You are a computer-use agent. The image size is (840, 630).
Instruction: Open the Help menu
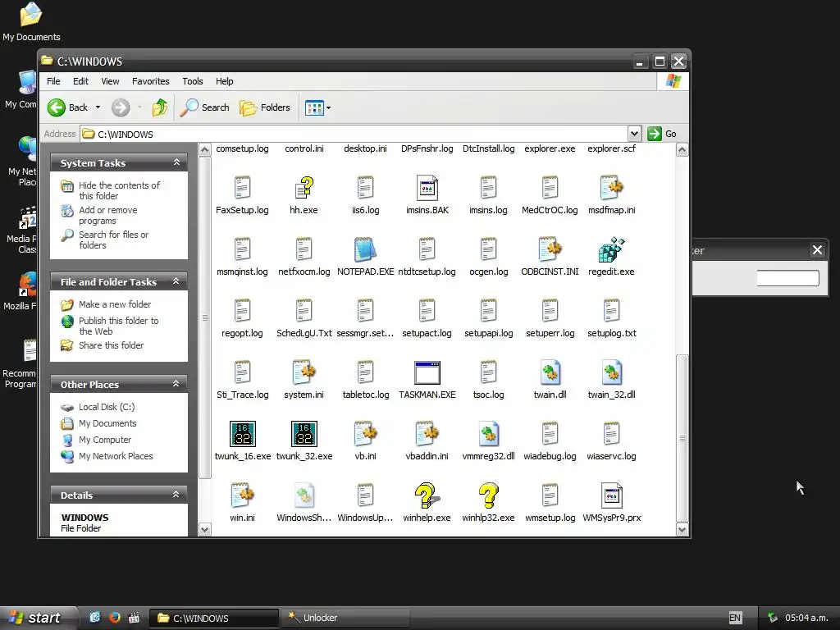[225, 81]
